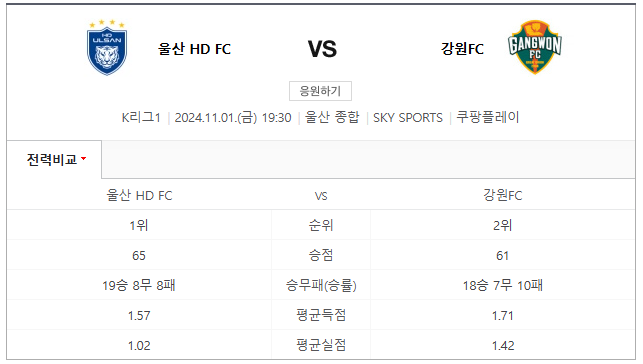Click the 강원FC team name header

[462, 49]
